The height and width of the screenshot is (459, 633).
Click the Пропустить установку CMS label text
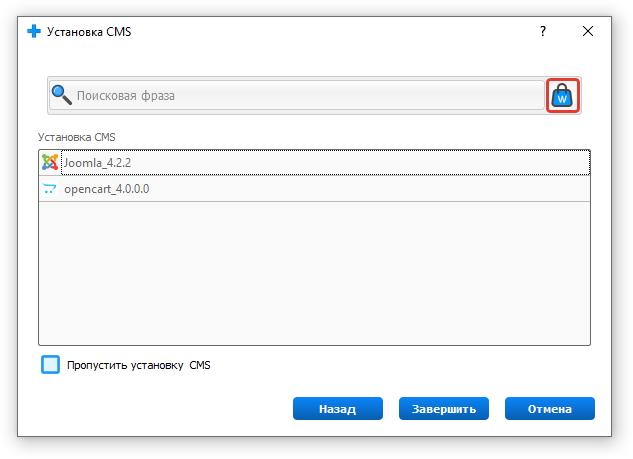(138, 365)
